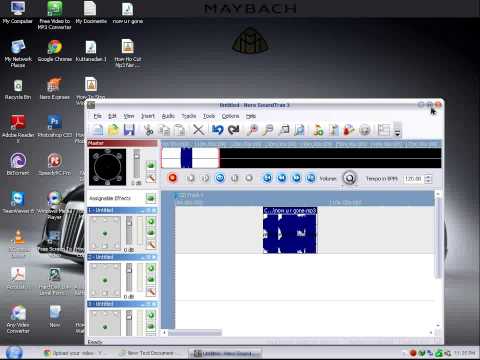Image resolution: width=480 pixels, height=360 pixels.
Task: Collapse the track 1 Untitled header strip
Action: point(143,210)
